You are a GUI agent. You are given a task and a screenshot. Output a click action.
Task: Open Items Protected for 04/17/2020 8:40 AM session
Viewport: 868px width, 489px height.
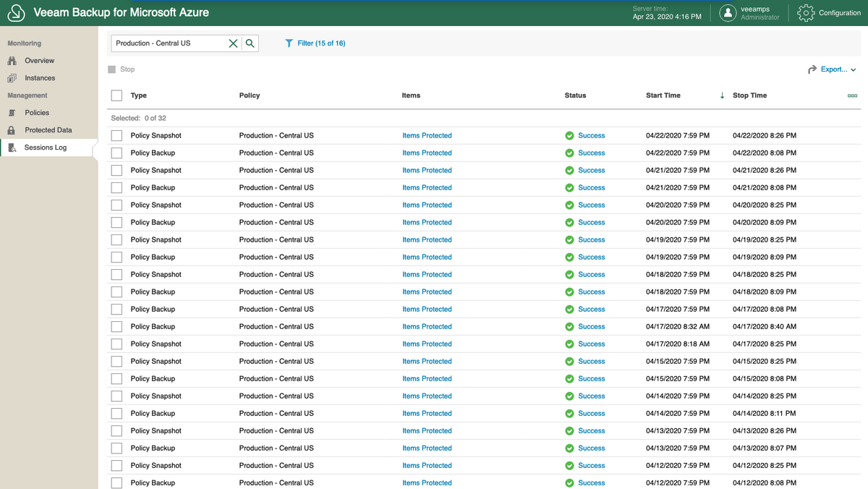(427, 326)
